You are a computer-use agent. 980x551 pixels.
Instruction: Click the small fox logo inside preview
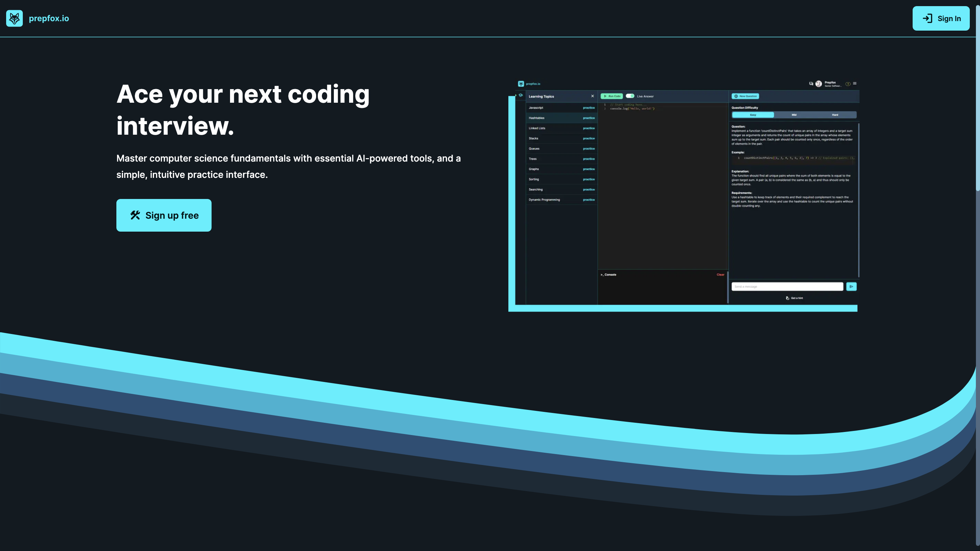point(521,84)
